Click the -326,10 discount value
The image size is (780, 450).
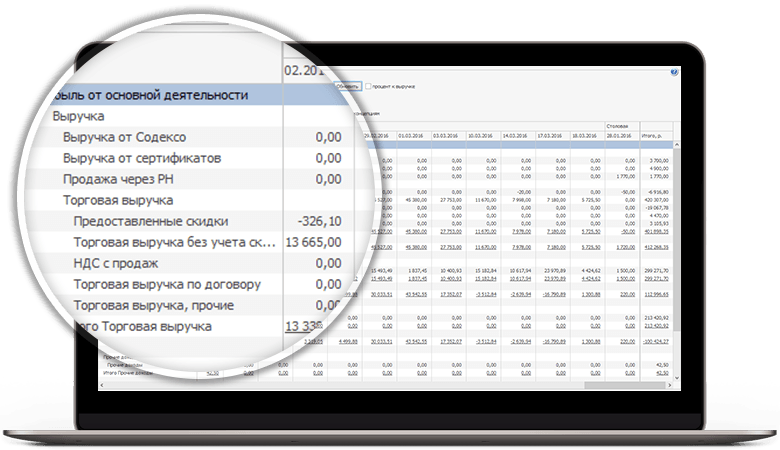[319, 221]
